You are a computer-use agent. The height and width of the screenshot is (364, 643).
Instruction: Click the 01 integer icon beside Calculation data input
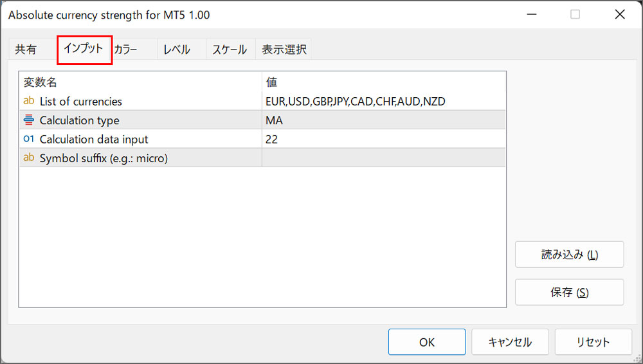point(29,139)
